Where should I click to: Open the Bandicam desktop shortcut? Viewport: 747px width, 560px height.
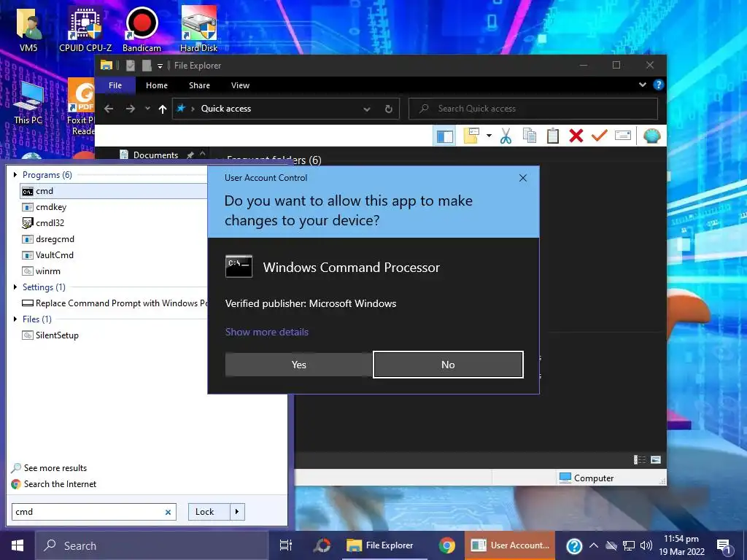[x=142, y=29]
